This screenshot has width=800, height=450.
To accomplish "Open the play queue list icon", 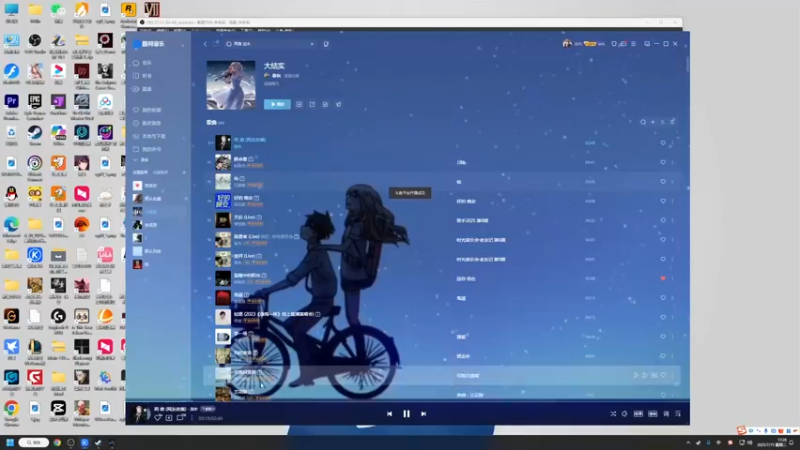I will [678, 414].
